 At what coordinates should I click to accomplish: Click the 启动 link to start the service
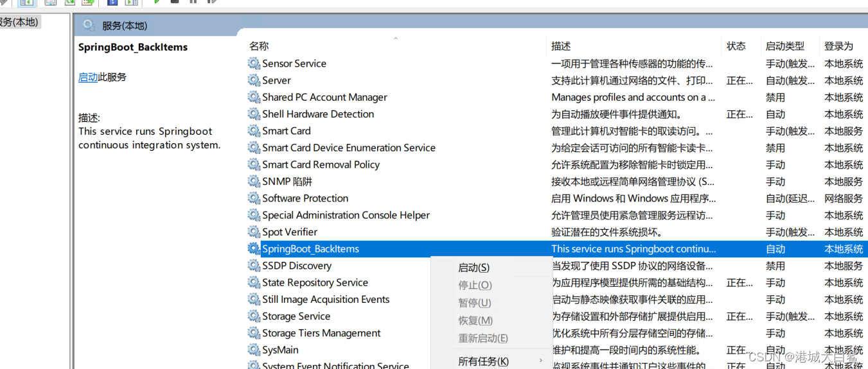click(88, 77)
